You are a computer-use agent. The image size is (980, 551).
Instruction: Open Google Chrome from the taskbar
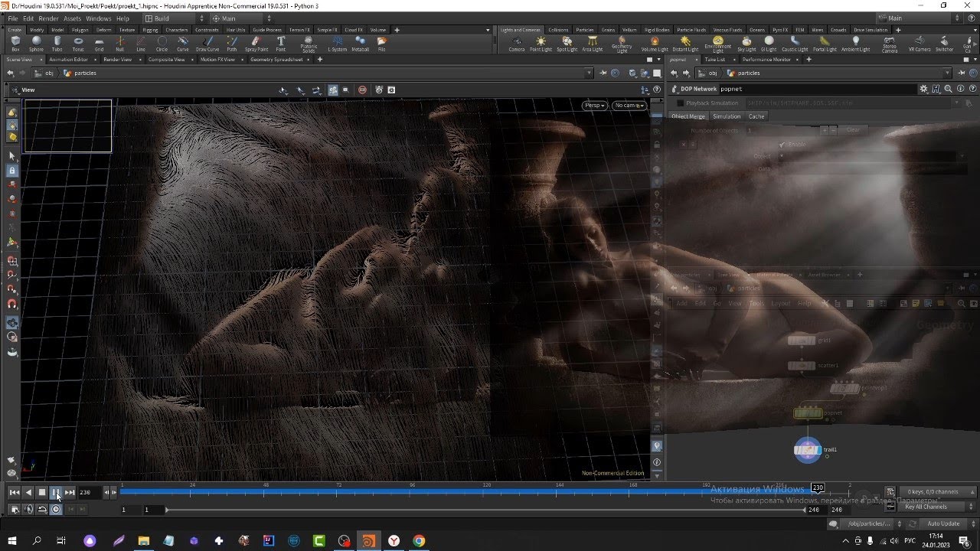(x=419, y=541)
